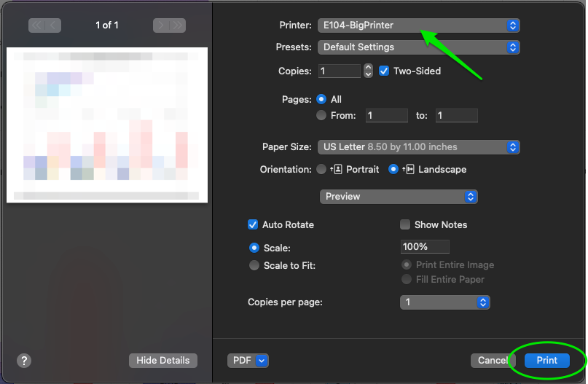Enable the Show Notes checkbox

click(x=405, y=224)
